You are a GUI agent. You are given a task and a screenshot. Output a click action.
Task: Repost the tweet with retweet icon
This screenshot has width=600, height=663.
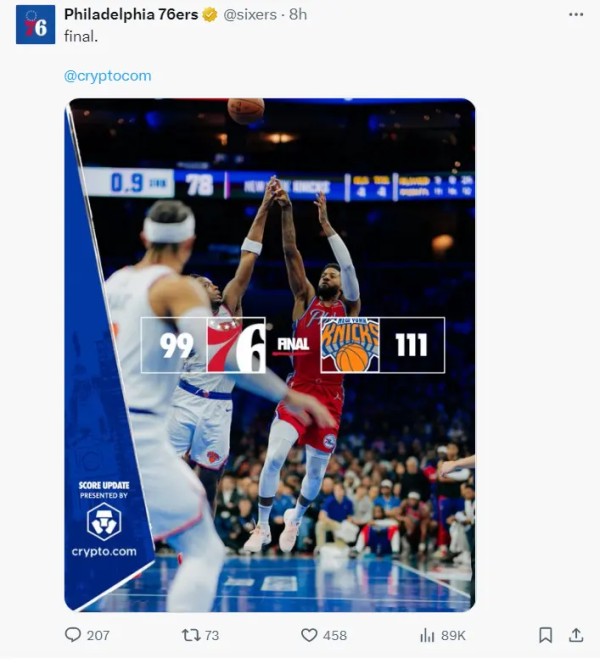[x=191, y=635]
